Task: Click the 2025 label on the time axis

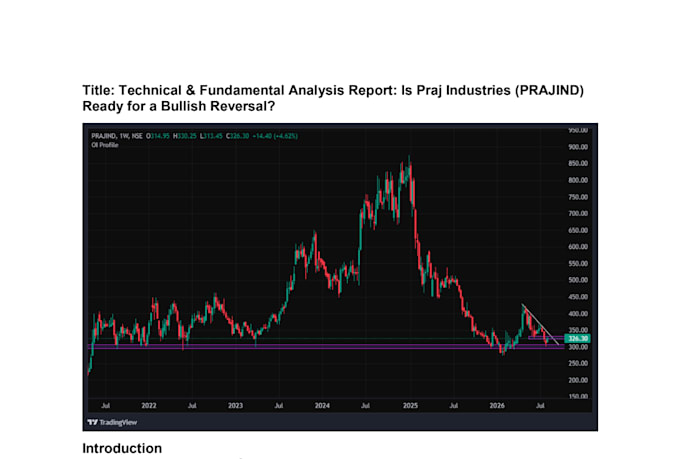Action: (410, 406)
